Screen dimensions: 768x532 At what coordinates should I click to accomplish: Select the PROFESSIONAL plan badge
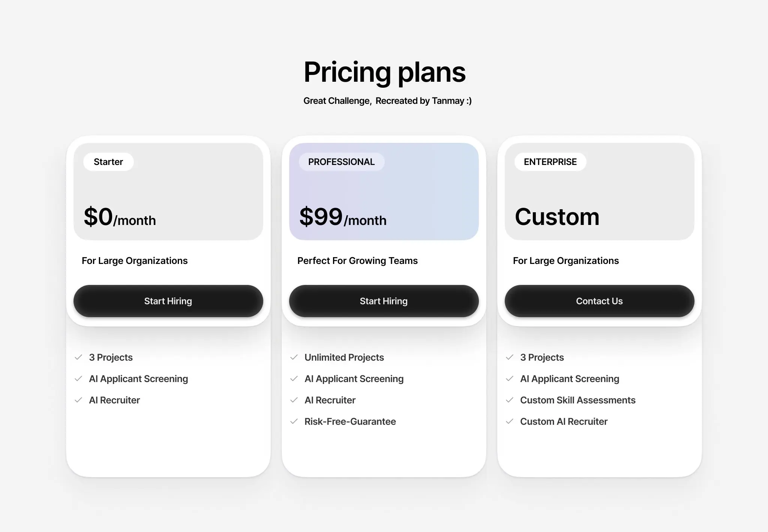[x=341, y=162]
